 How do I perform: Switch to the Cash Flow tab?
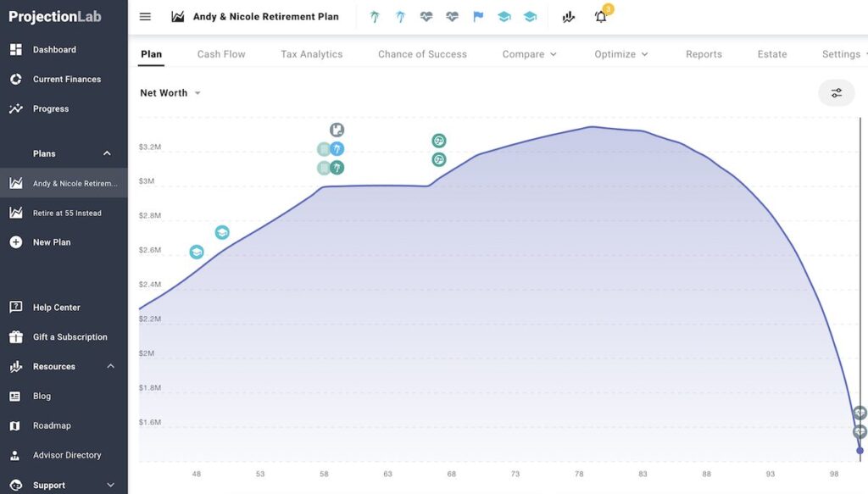(221, 54)
